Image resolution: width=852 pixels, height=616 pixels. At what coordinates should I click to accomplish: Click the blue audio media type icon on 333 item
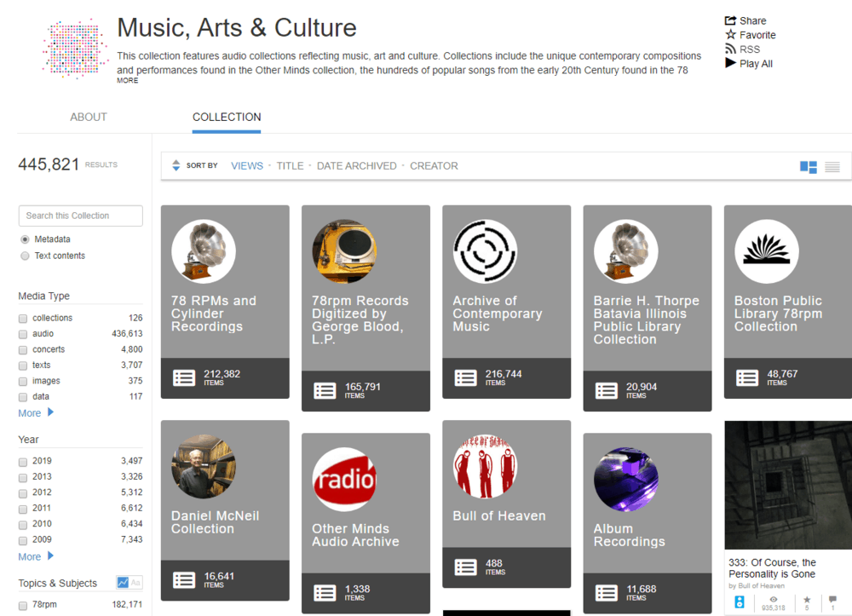(739, 602)
